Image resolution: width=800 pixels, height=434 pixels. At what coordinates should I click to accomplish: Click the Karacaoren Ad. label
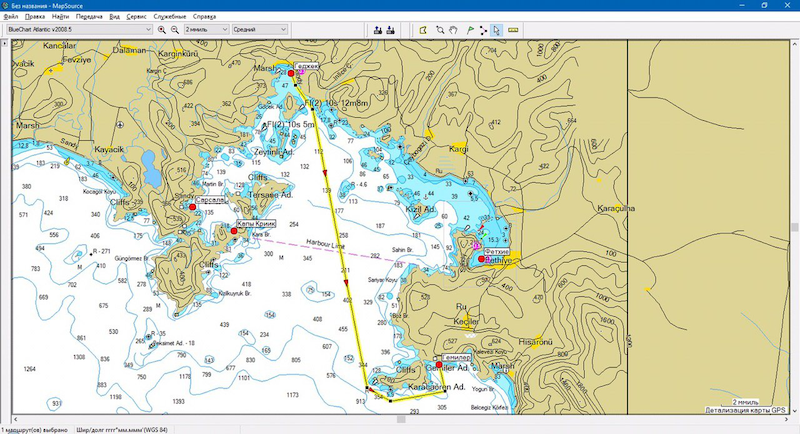pos(437,387)
